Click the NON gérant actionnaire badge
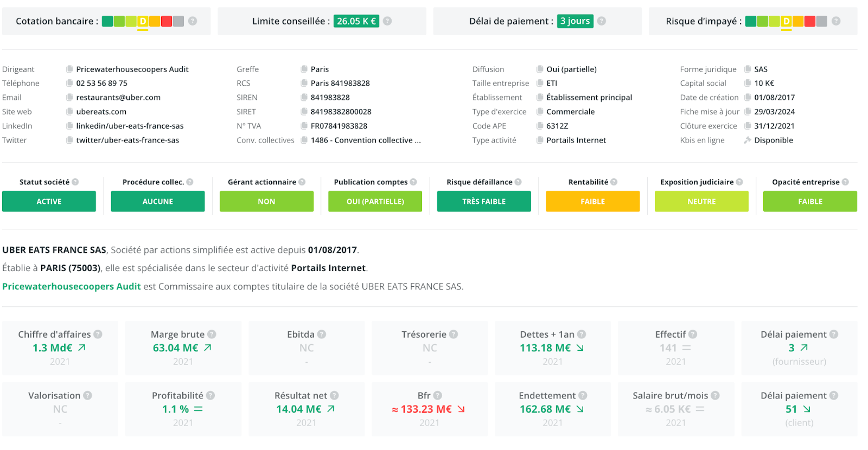Viewport: 868px width, 450px height. 266,201
